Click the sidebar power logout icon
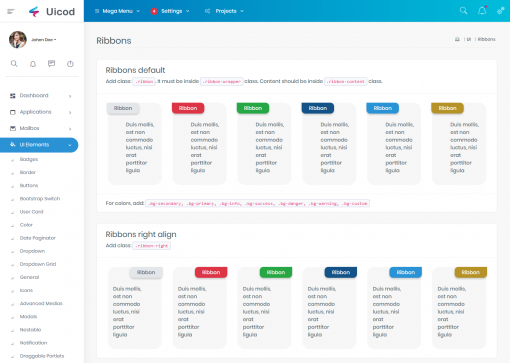The width and height of the screenshot is (510, 363). coord(70,63)
